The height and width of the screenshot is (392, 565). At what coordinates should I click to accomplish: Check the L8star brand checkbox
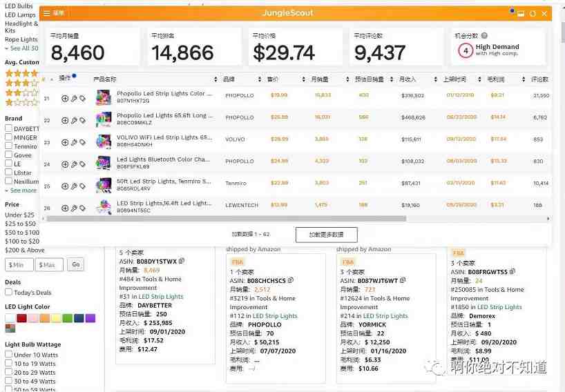[x=9, y=172]
